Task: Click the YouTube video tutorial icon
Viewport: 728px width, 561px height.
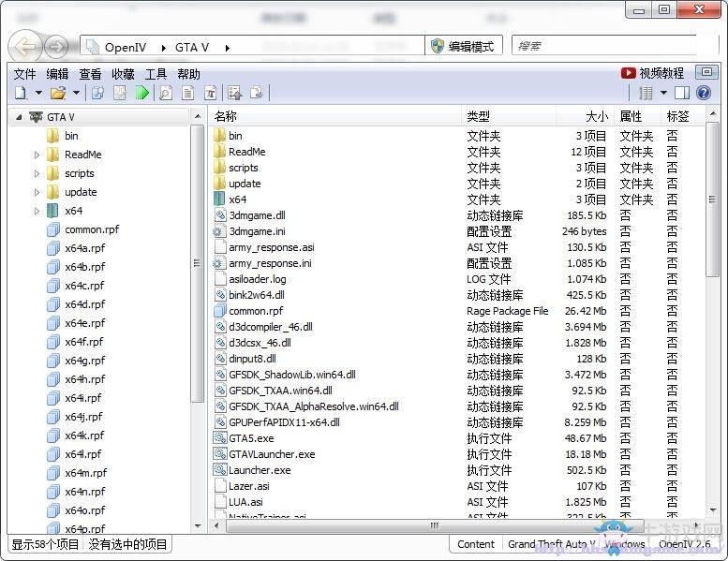Action: pyautogui.click(x=628, y=73)
